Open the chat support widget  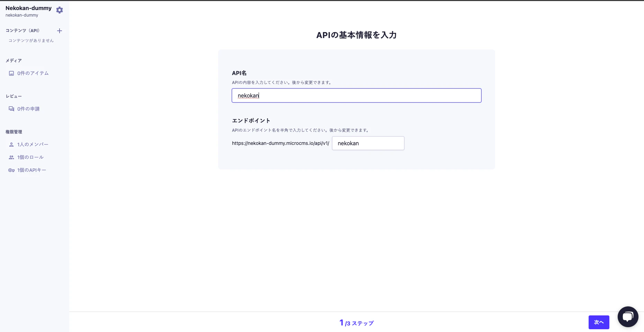pyautogui.click(x=628, y=316)
